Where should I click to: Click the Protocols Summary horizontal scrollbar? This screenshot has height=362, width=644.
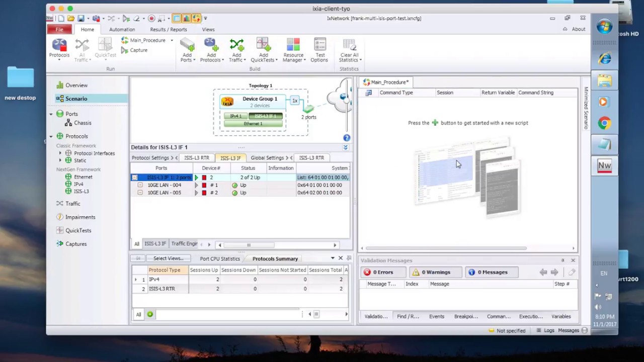coord(316,314)
